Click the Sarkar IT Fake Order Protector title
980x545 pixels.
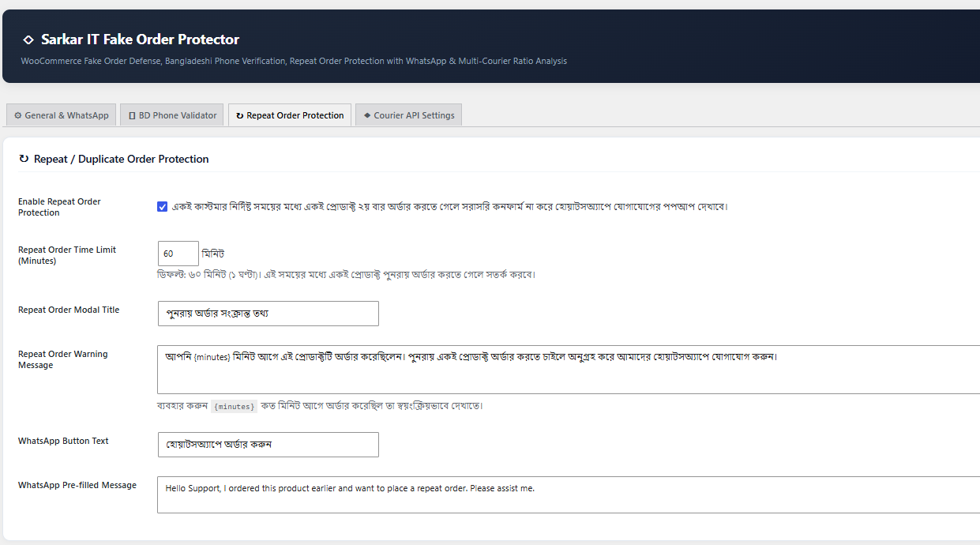coord(140,39)
